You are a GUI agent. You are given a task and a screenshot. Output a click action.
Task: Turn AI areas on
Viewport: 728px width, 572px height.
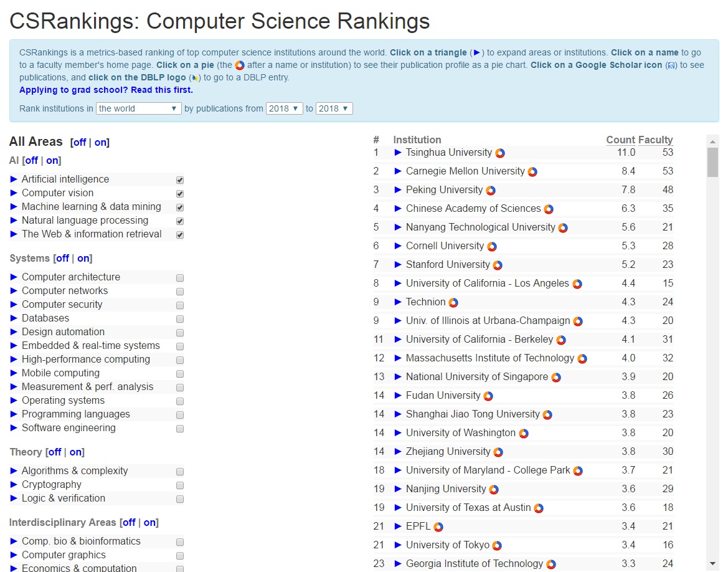tap(52, 160)
